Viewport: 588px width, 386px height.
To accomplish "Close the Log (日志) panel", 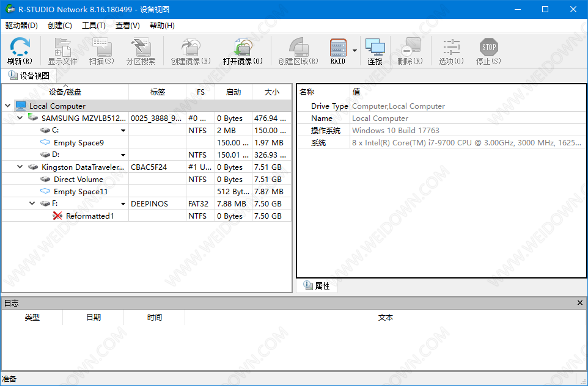I will click(580, 303).
